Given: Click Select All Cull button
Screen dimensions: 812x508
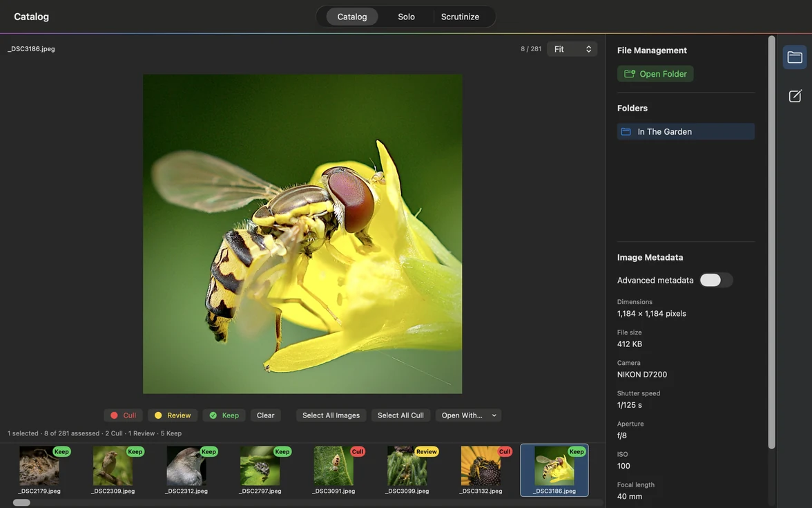Looking at the screenshot, I should [400, 415].
